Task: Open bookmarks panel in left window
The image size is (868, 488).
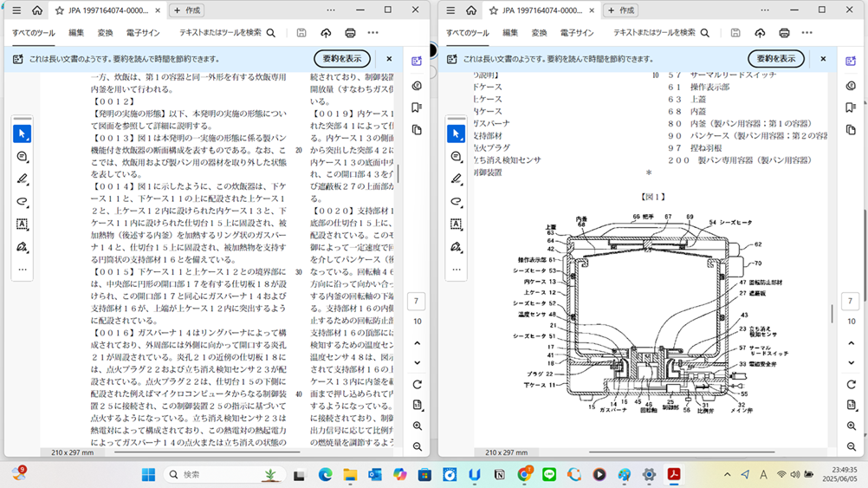Action: click(x=417, y=107)
